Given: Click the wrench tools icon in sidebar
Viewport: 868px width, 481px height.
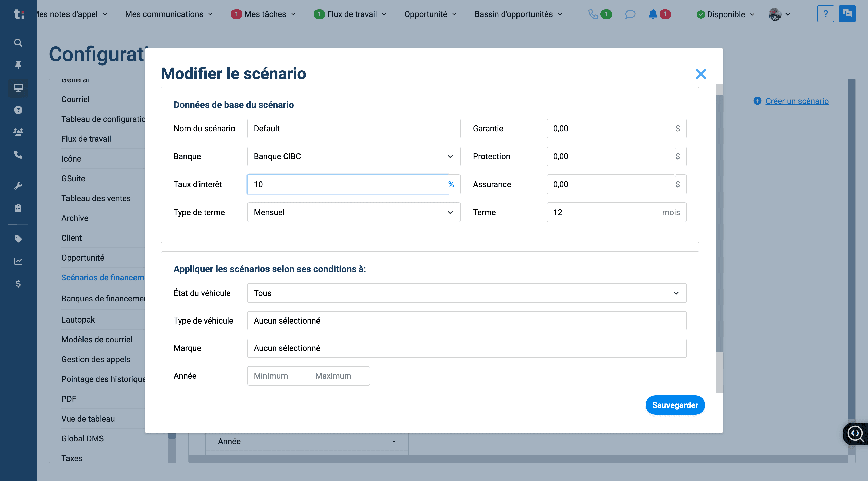Looking at the screenshot, I should pyautogui.click(x=18, y=185).
